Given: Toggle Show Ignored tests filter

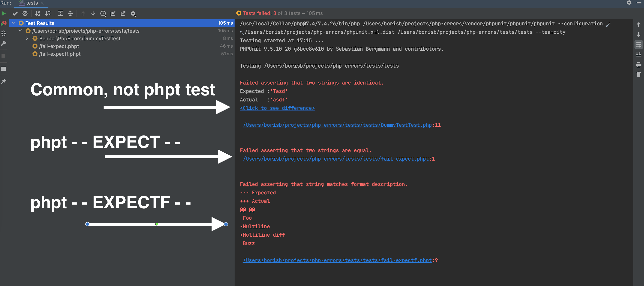Looking at the screenshot, I should point(25,14).
